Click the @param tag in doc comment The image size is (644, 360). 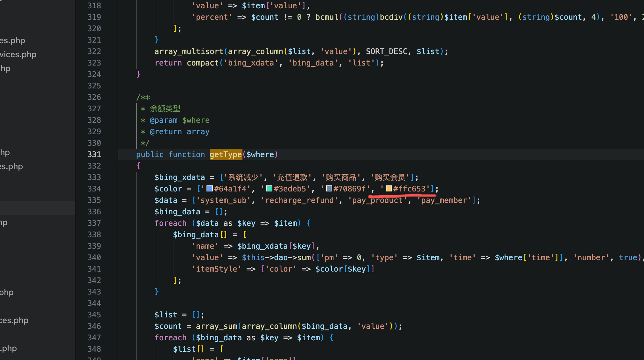[164, 120]
